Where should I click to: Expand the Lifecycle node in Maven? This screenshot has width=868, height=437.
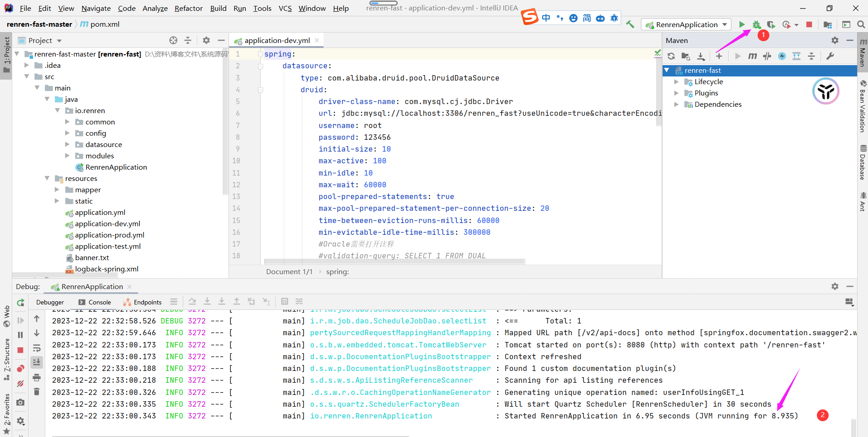[676, 82]
